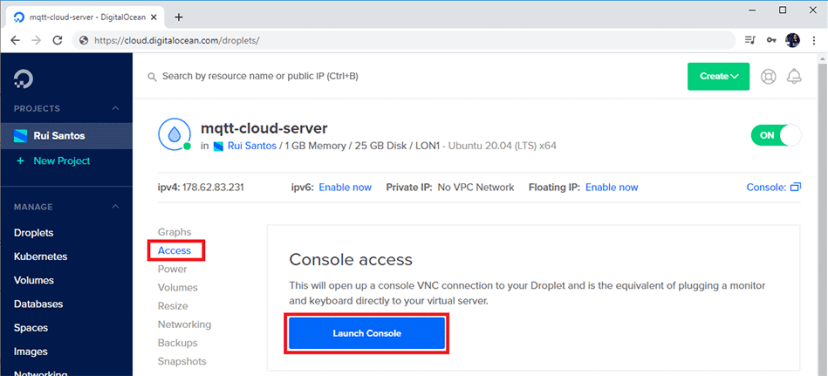Click the search magnifier icon

pos(152,77)
